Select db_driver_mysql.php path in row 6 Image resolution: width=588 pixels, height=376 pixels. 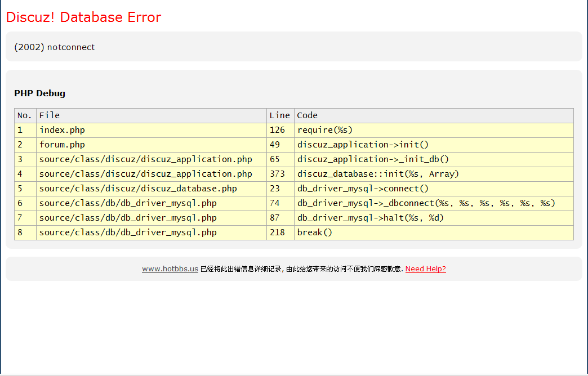point(152,203)
